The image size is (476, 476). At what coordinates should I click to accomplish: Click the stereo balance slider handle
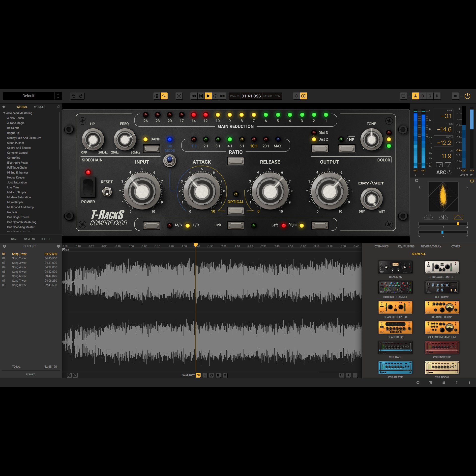442,232
